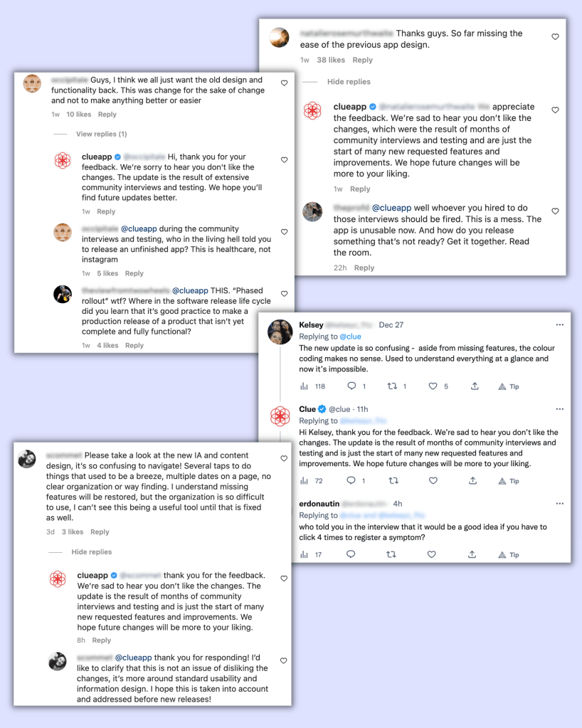582x728 pixels.
Task: Click the share icon on erdonautin's tweet
Action: 471,553
